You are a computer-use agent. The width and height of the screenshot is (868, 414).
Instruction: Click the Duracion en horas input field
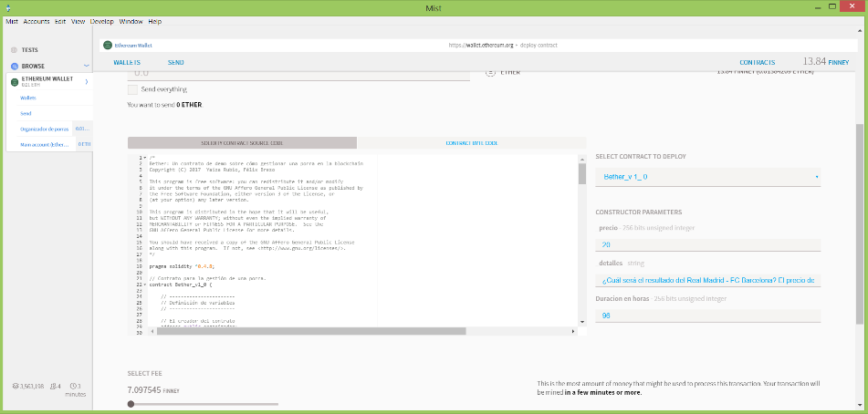click(x=708, y=316)
